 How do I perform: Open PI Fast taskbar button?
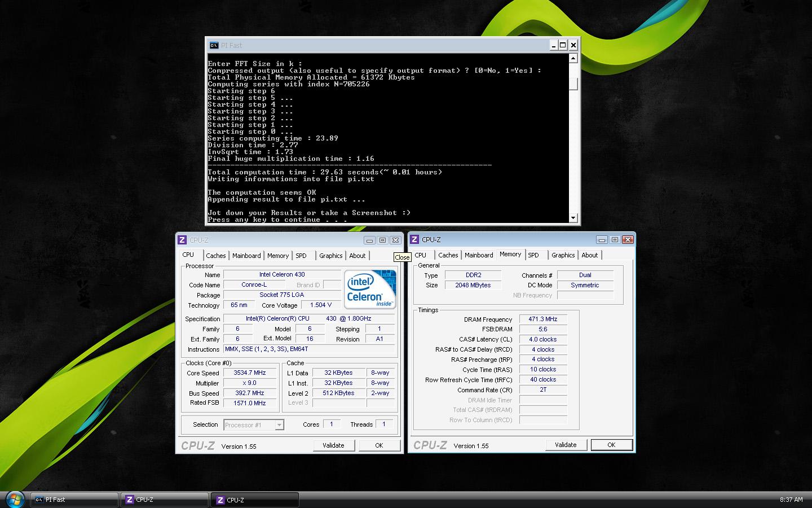[74, 500]
